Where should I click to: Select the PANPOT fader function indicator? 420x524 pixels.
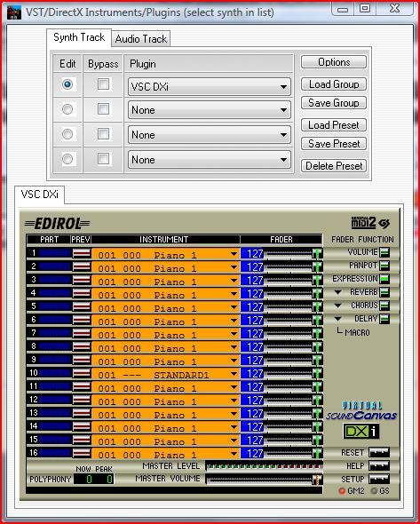click(384, 266)
